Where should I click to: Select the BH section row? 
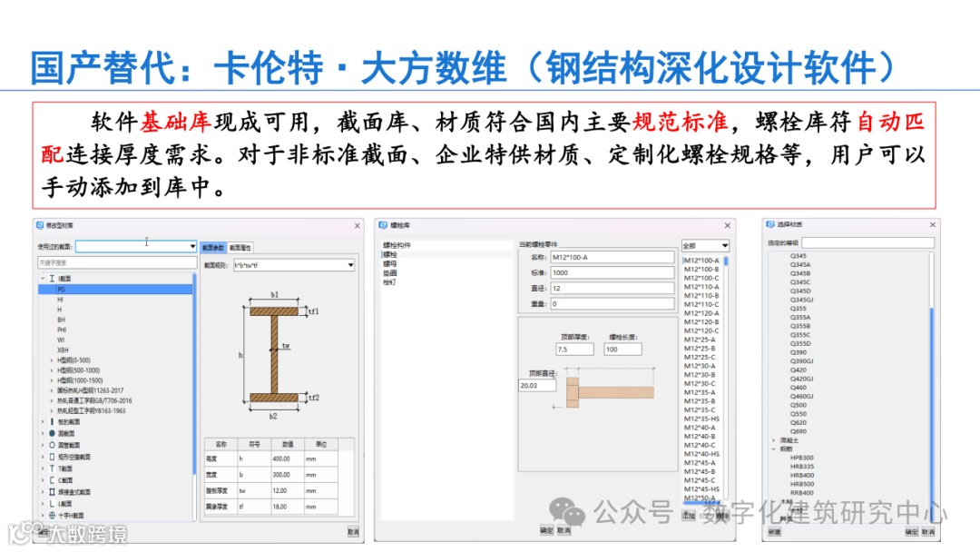pyautogui.click(x=62, y=320)
